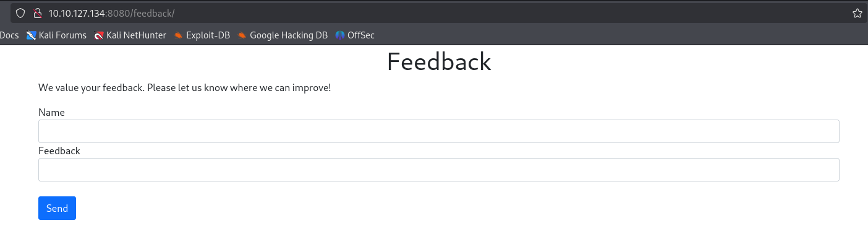Open the 'OffSec' bookmark text

click(x=361, y=35)
